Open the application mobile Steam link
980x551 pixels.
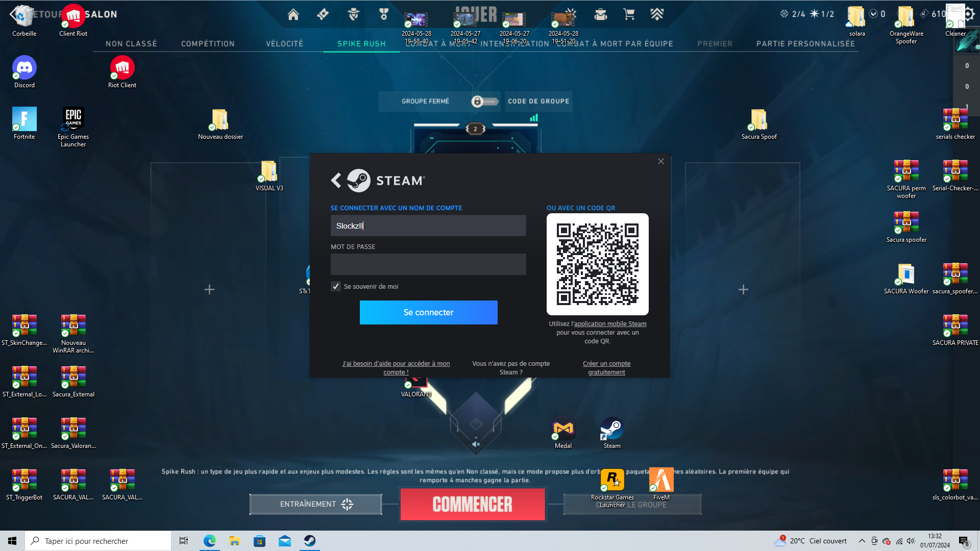(x=610, y=324)
